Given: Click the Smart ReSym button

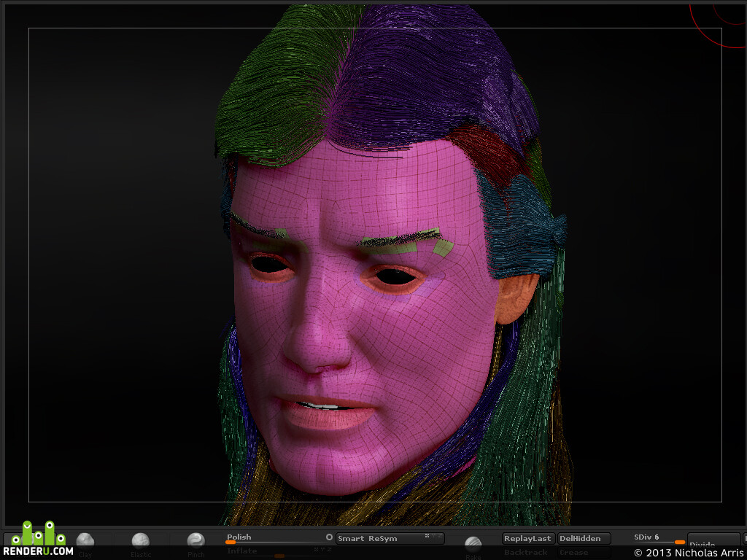Looking at the screenshot, I should (390, 539).
